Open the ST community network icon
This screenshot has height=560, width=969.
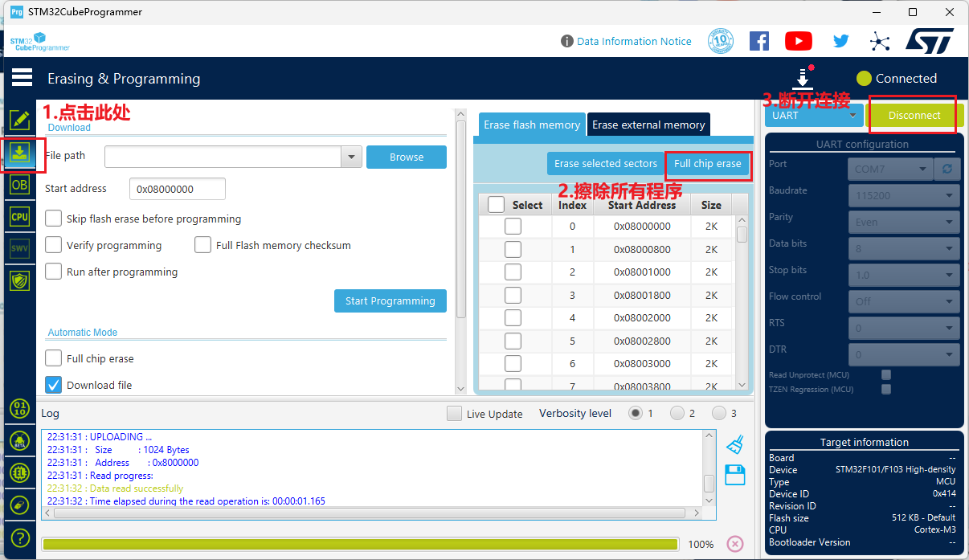coord(880,41)
